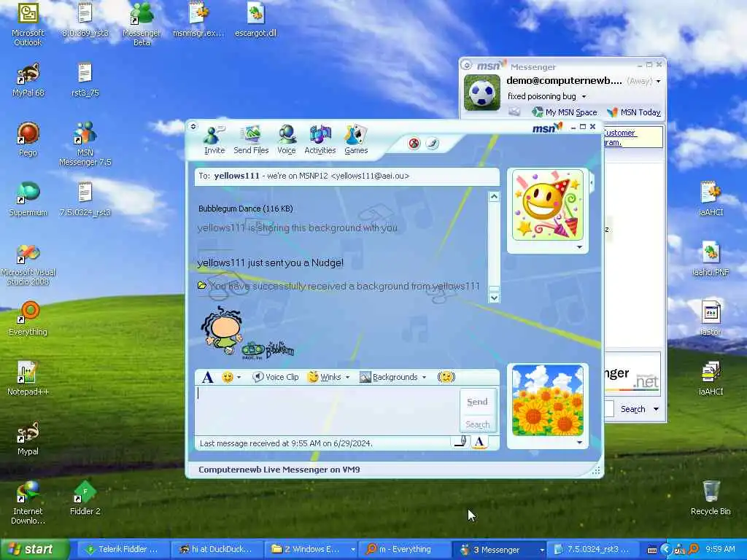Screen dimensions: 747x560
Task: Switch to hi at DuckDuckGo taskbar item
Action: 216,549
